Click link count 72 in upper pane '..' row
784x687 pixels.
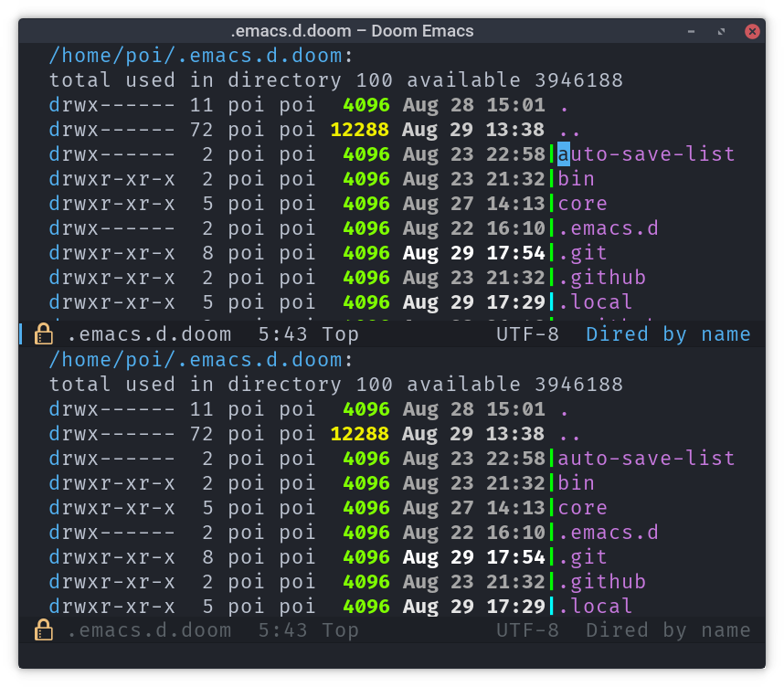tap(201, 130)
